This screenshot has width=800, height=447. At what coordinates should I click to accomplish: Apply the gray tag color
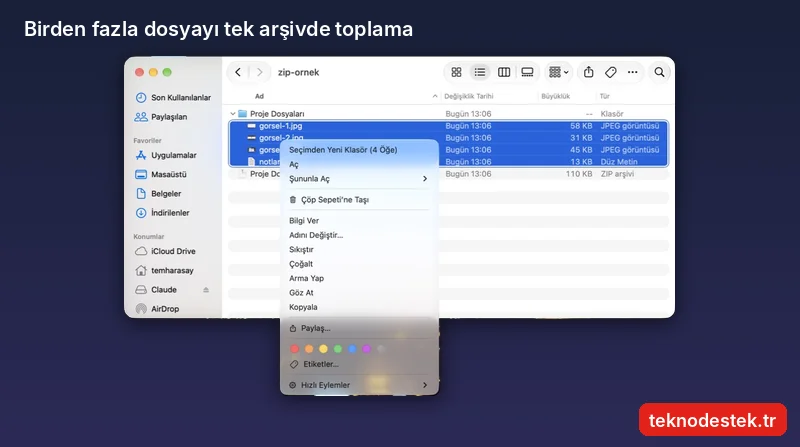point(381,349)
